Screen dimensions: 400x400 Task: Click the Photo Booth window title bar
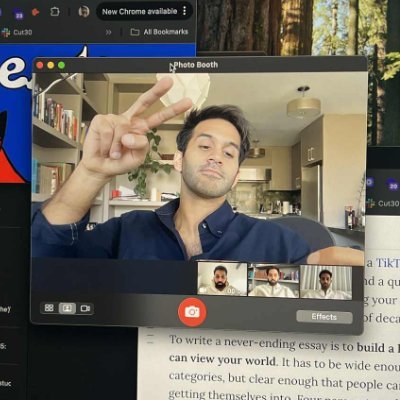(x=199, y=65)
